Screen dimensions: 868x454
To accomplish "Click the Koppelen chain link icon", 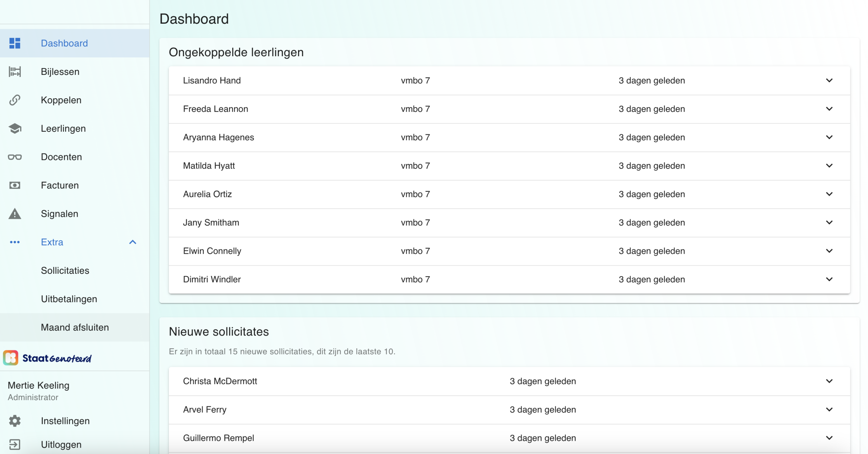I will [x=15, y=100].
